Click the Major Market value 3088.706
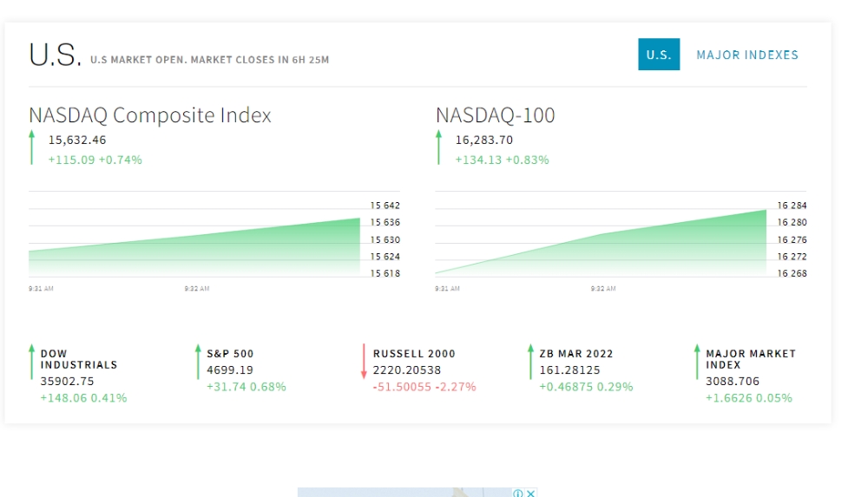Image resolution: width=868 pixels, height=497 pixels. pyautogui.click(x=733, y=382)
